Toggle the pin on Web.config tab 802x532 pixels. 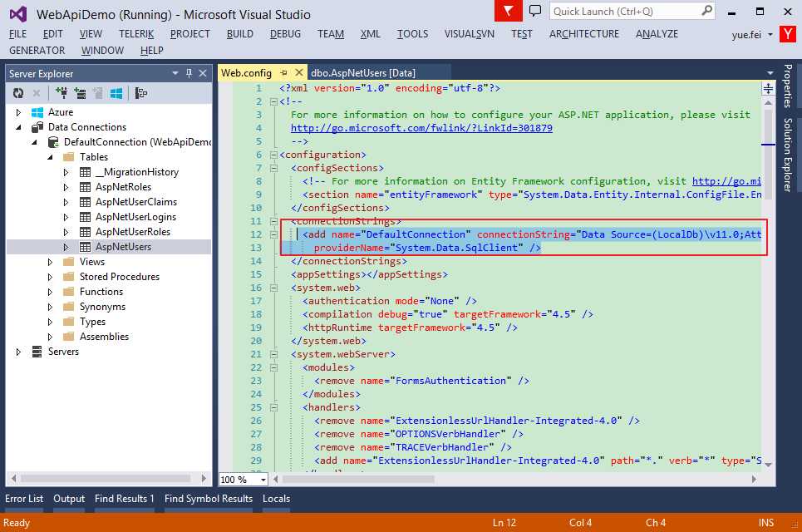(284, 72)
